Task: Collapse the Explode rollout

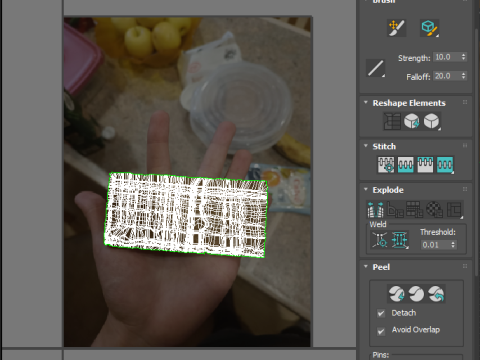Action: [x=366, y=189]
